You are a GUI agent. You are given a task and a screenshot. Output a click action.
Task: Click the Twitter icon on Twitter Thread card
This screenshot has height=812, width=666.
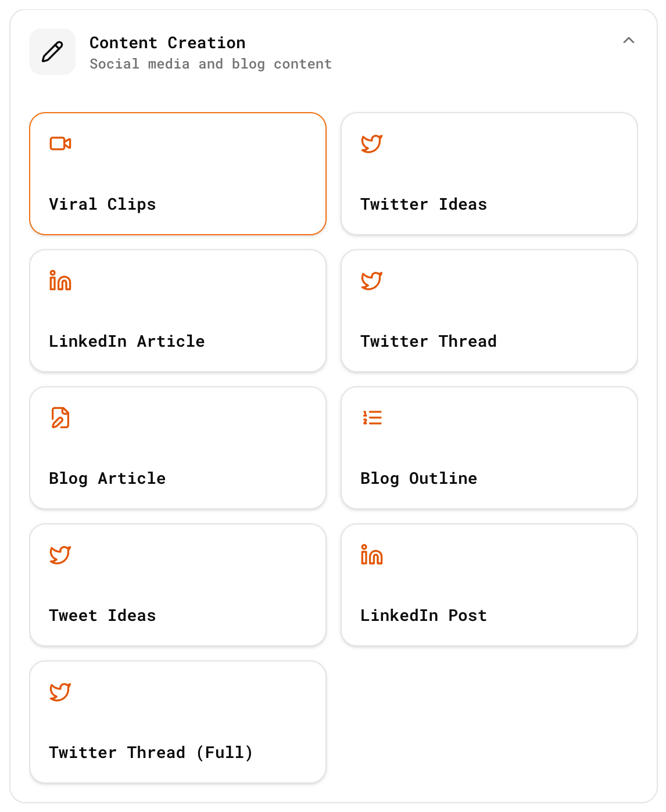[371, 280]
